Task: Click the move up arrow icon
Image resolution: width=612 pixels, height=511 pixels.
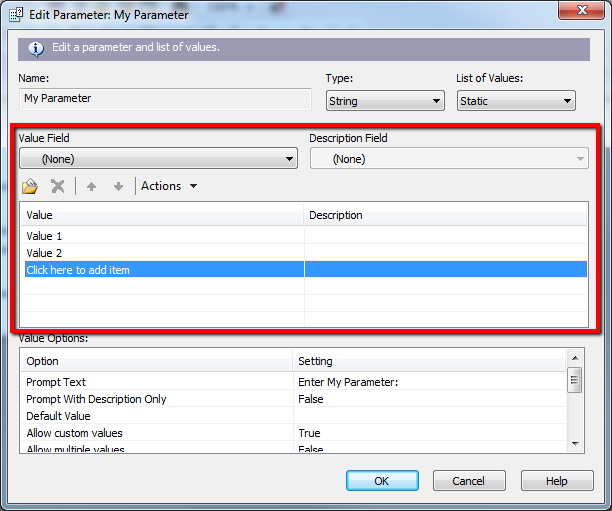Action: coord(91,187)
